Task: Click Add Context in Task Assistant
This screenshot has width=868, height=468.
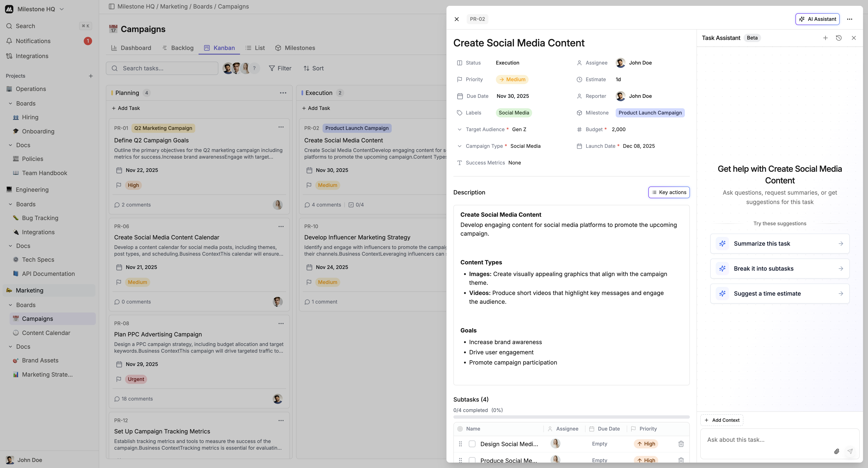Action: [722, 420]
